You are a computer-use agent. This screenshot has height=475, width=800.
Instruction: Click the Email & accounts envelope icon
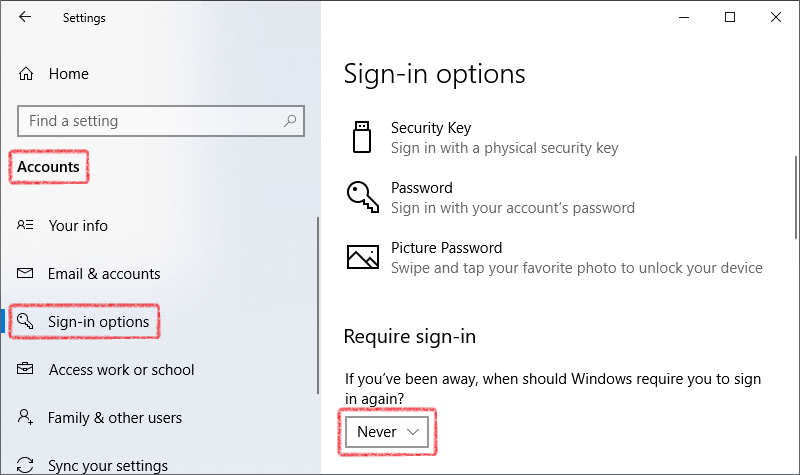pyautogui.click(x=25, y=273)
